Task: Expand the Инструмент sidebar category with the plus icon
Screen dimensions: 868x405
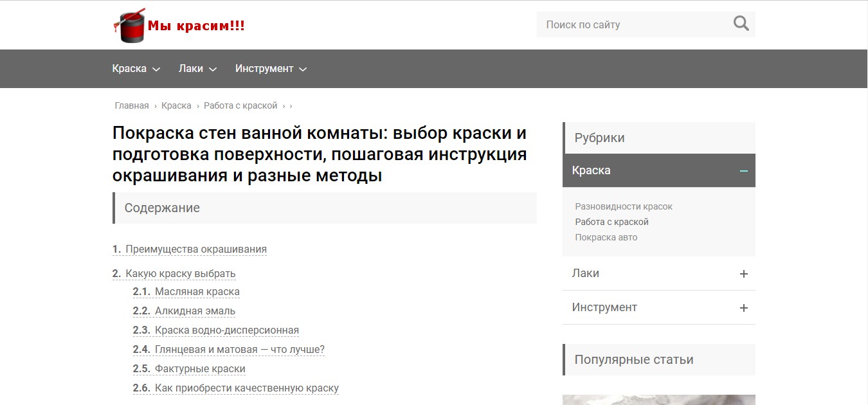Action: coord(744,308)
